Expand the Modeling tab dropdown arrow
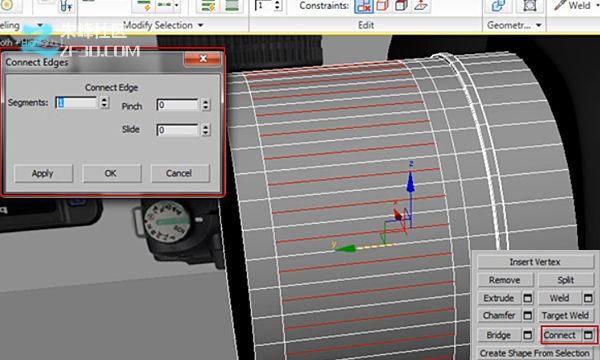 [39, 25]
